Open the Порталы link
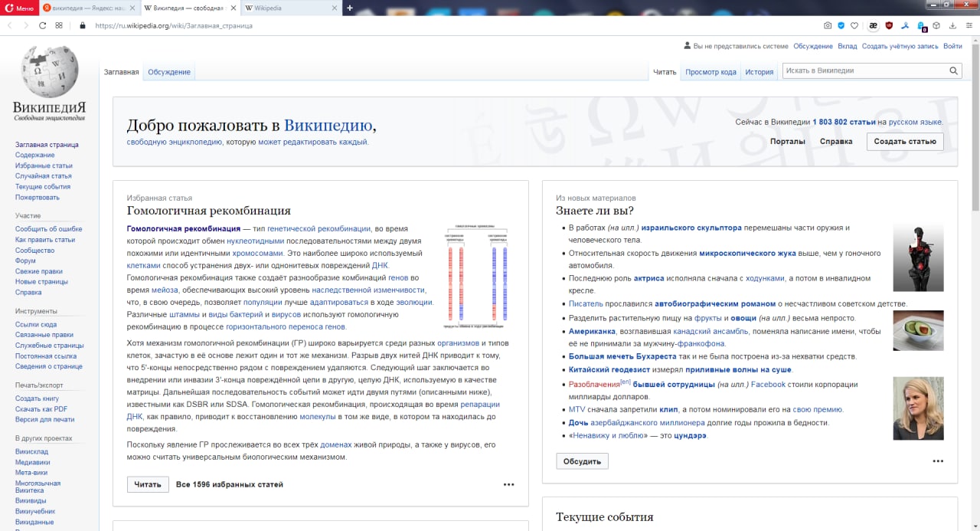The height and width of the screenshot is (531, 980). pos(788,142)
